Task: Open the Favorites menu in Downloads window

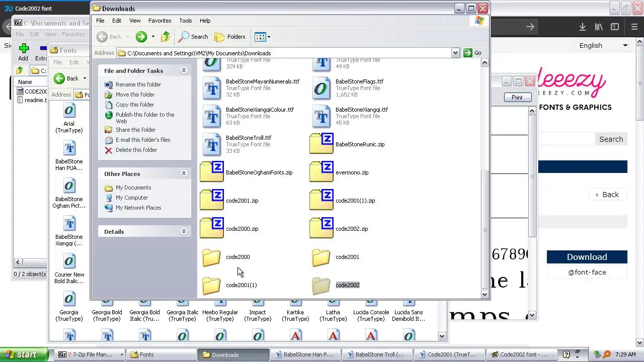Action: [160, 21]
